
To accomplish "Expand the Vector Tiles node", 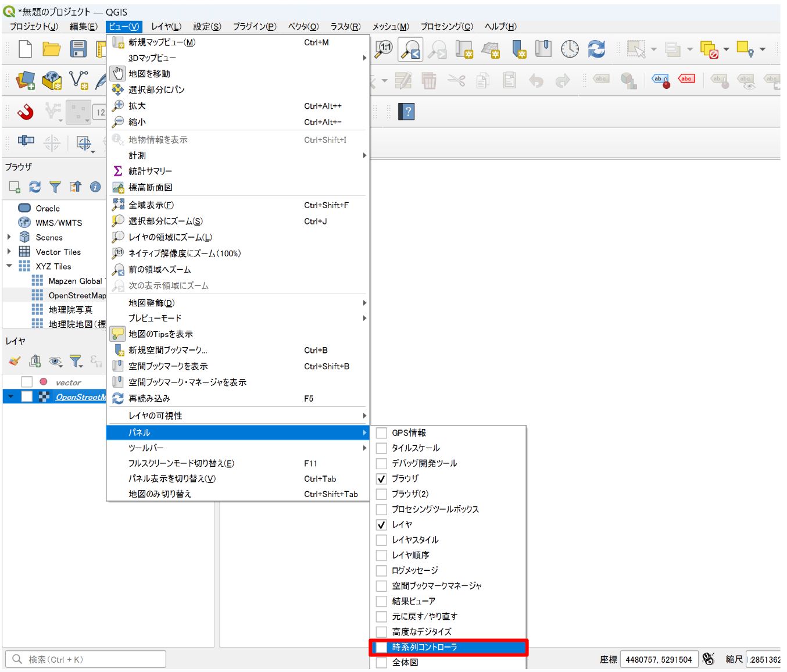I will coord(9,252).
